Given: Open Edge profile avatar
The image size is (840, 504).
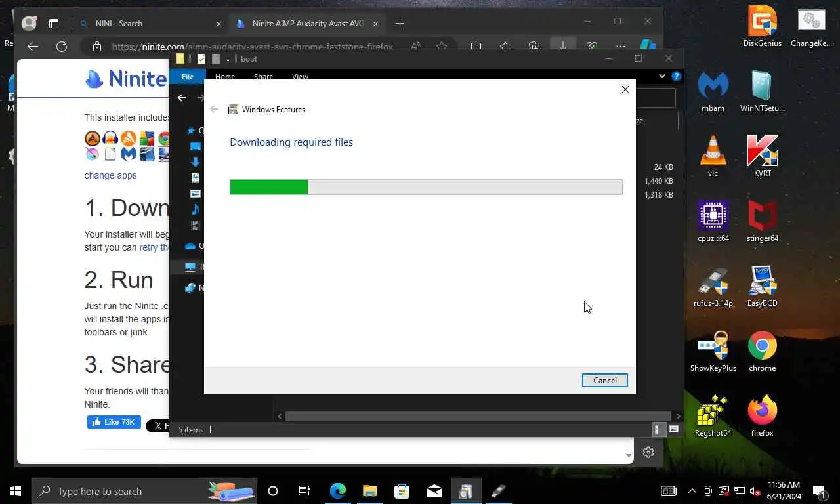Looking at the screenshot, I should coord(29,24).
